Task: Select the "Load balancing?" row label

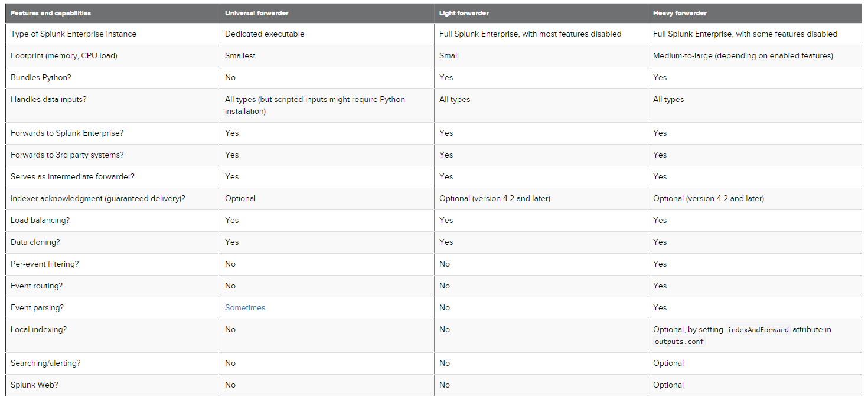Action: coord(40,220)
